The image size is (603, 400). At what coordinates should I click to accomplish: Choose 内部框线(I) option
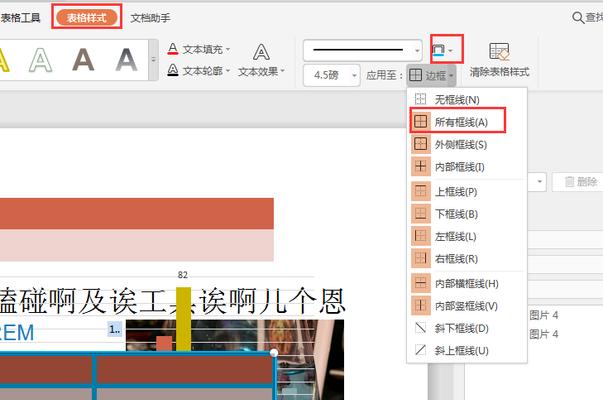tap(466, 167)
